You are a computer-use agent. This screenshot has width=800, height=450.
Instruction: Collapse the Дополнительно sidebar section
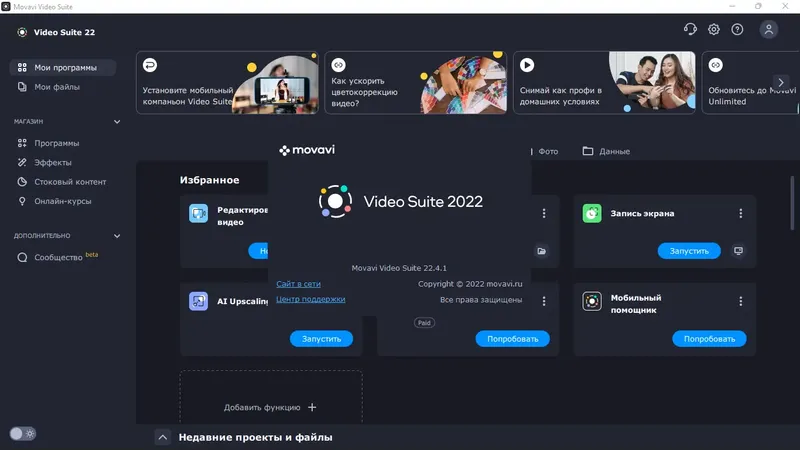(x=117, y=236)
